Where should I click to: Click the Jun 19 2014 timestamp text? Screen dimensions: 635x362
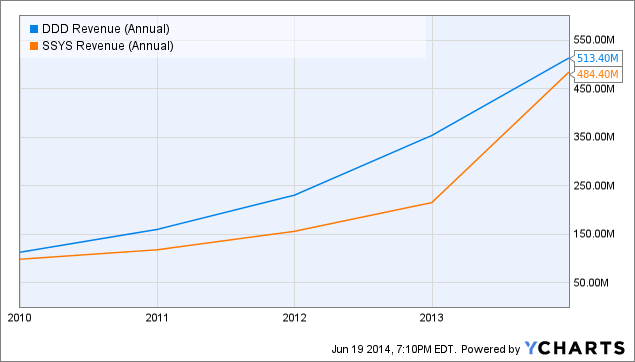(x=394, y=349)
